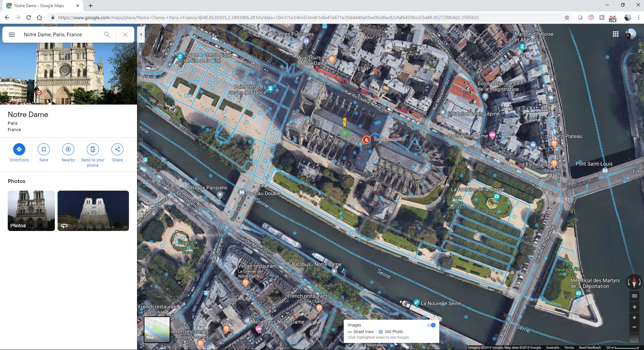Click the search magnifier icon

click(107, 34)
